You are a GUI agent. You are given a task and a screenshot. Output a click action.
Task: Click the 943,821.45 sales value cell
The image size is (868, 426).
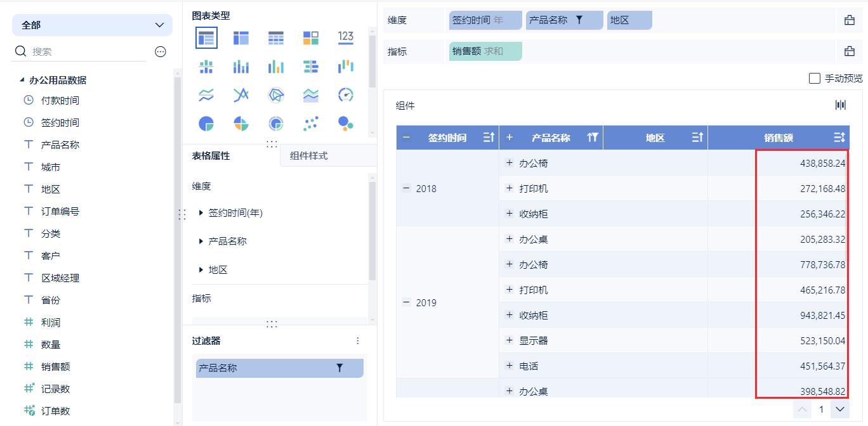click(x=779, y=315)
